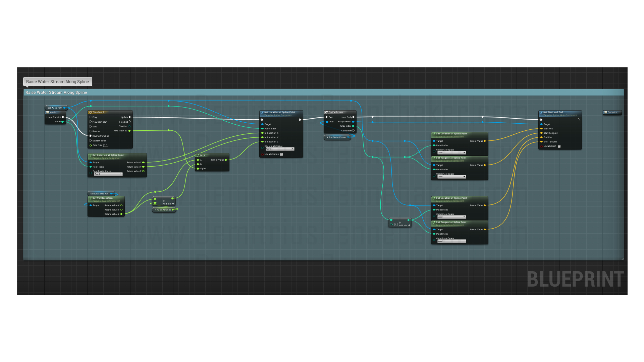Viewport: 644px width, 362px height.
Task: Click the Timeline Direction output pin
Action: 129,126
